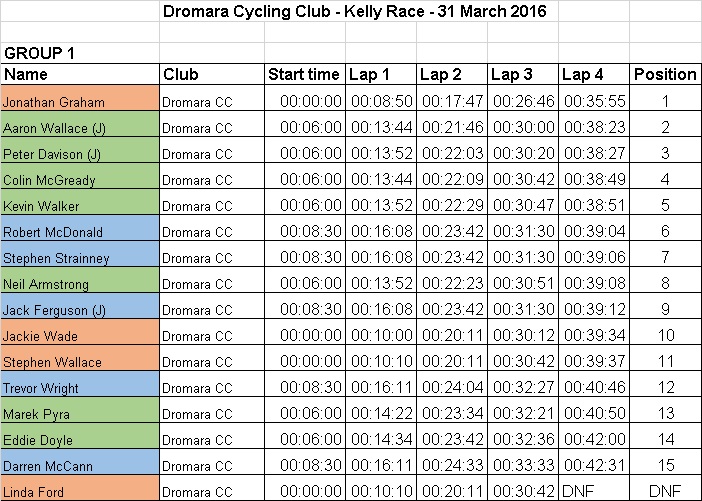
Task: Click the Lap 4 DNF cell for Linda Ford
Action: point(594,488)
